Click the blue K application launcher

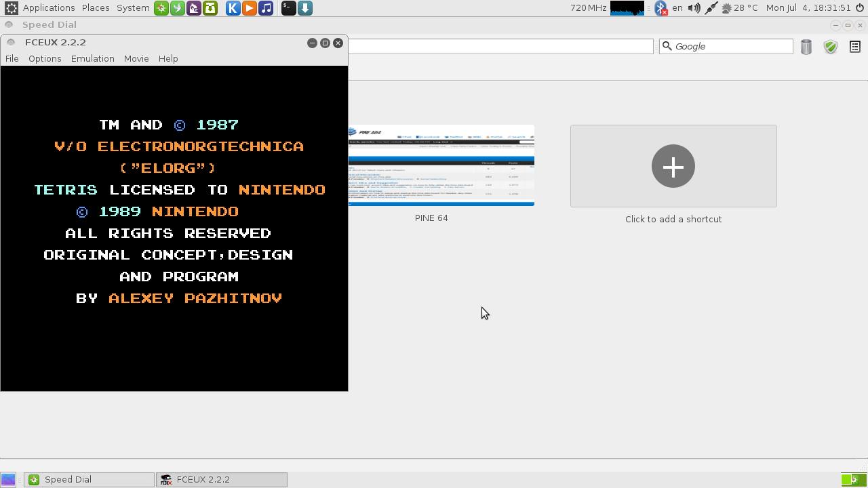coord(233,8)
